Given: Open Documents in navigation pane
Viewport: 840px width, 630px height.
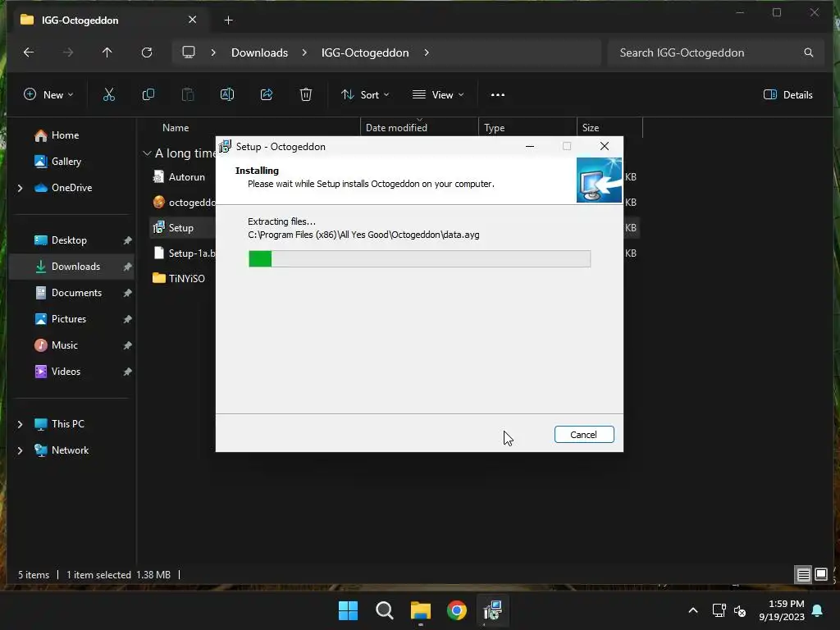Looking at the screenshot, I should click(76, 293).
